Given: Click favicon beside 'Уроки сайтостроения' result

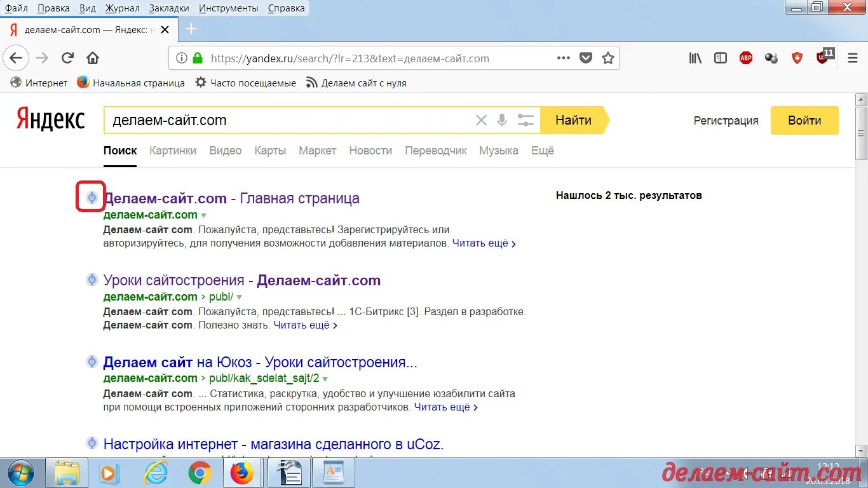Looking at the screenshot, I should (92, 280).
